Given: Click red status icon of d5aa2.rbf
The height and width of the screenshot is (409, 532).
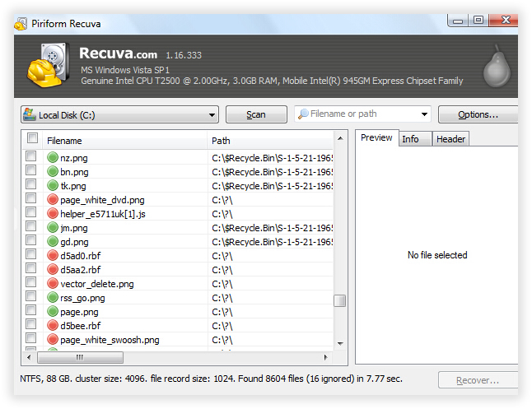Looking at the screenshot, I should tap(53, 269).
